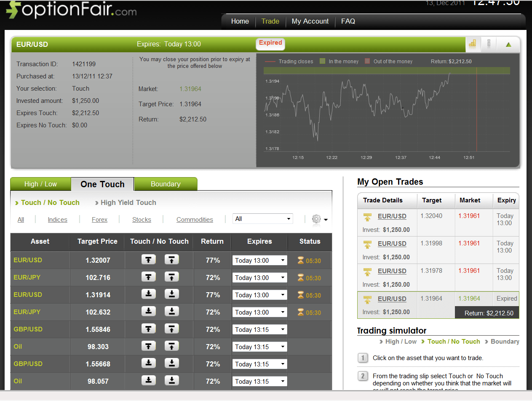Click the arrow icon of the 1.32040 open trade
532x401 pixels.
point(368,217)
